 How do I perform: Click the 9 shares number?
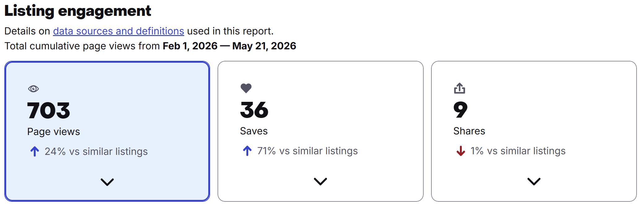tap(460, 110)
